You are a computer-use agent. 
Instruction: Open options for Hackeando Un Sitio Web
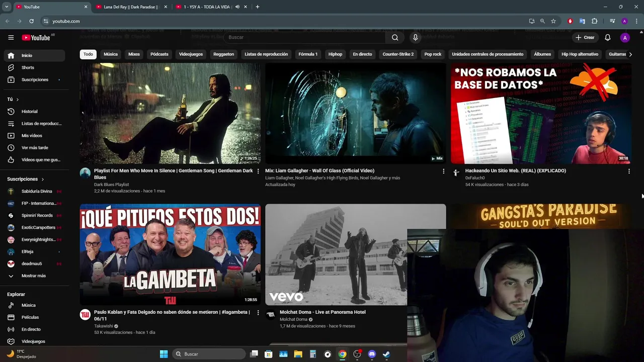pyautogui.click(x=629, y=171)
